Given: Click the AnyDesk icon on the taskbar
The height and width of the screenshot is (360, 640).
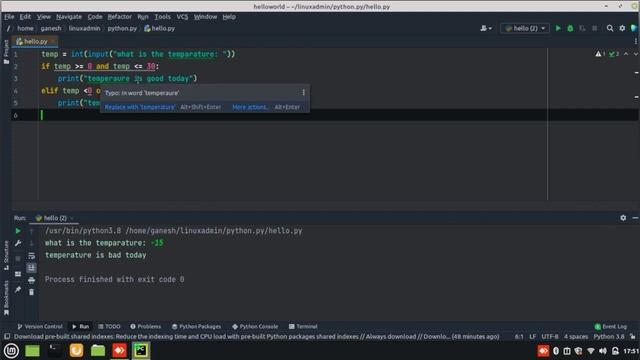Looking at the screenshot, I should coord(120,351).
